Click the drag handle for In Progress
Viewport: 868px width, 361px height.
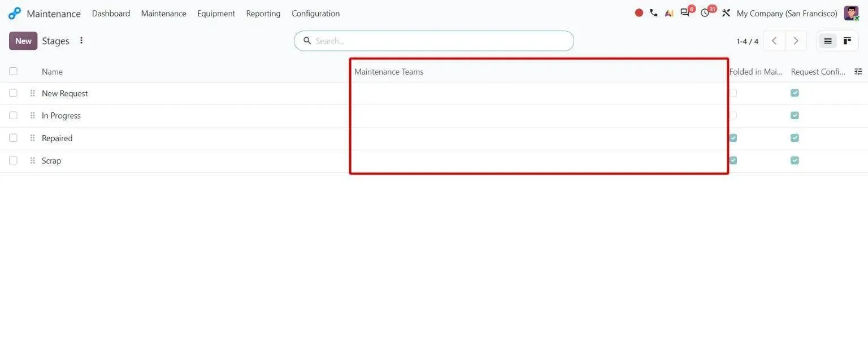32,116
